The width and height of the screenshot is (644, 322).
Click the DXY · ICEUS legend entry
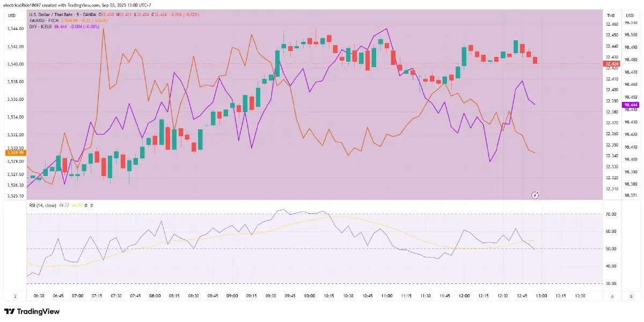[x=41, y=26]
